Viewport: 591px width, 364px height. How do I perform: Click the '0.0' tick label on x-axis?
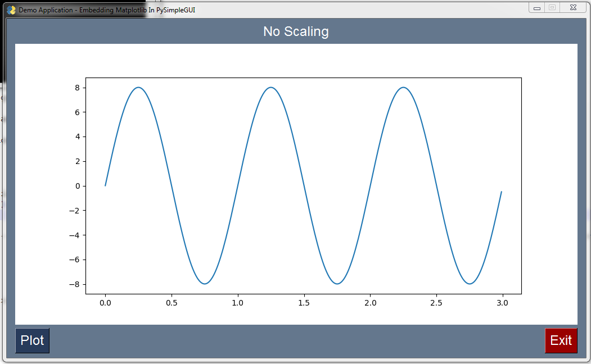[x=106, y=302]
